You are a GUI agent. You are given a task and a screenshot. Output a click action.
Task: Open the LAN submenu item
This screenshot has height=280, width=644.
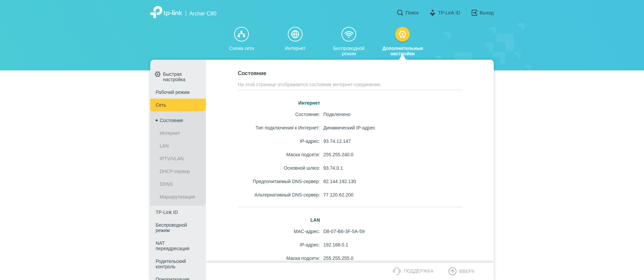click(164, 146)
